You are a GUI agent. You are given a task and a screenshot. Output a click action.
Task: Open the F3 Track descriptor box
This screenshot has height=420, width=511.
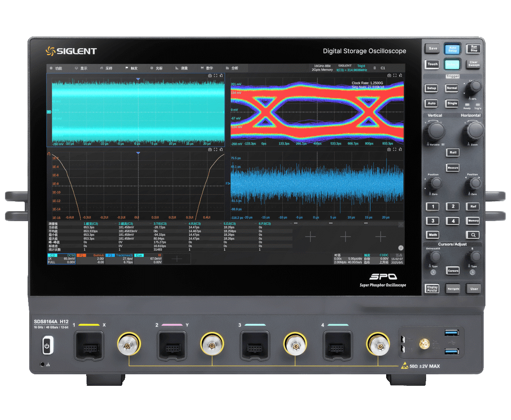pos(120,259)
